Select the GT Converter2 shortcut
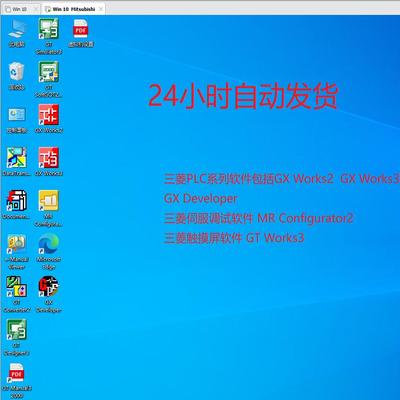Screen dimensions: 400x400 click(17, 294)
